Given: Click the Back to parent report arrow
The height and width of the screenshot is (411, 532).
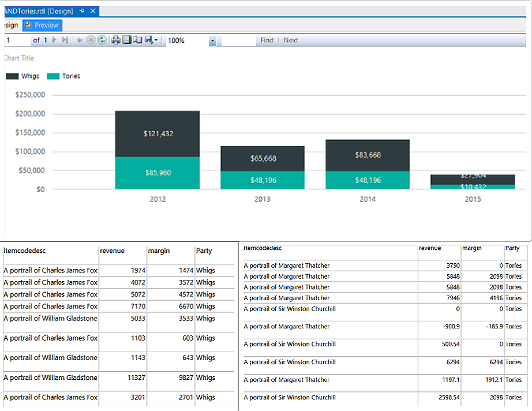Looking at the screenshot, I should pos(80,40).
